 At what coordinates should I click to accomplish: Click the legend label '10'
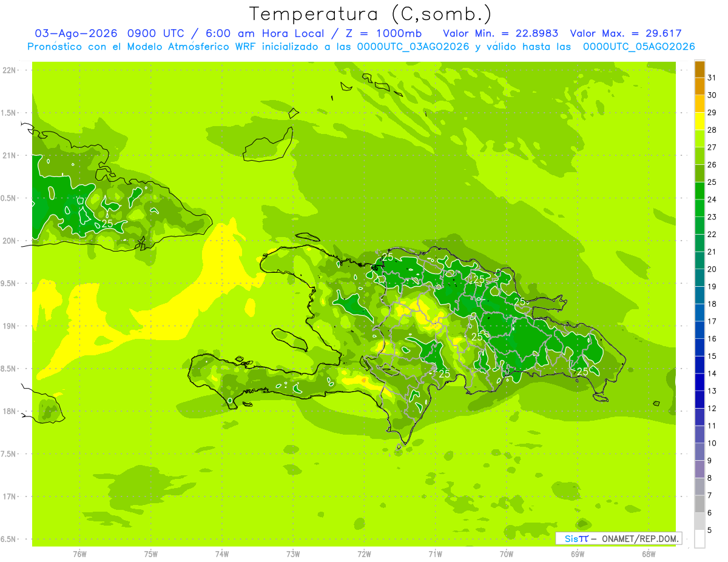(712, 443)
